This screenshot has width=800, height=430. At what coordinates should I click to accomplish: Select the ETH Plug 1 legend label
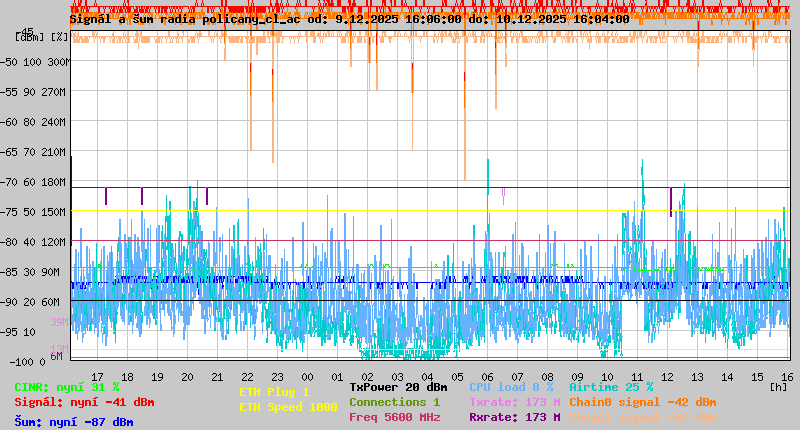[274, 392]
